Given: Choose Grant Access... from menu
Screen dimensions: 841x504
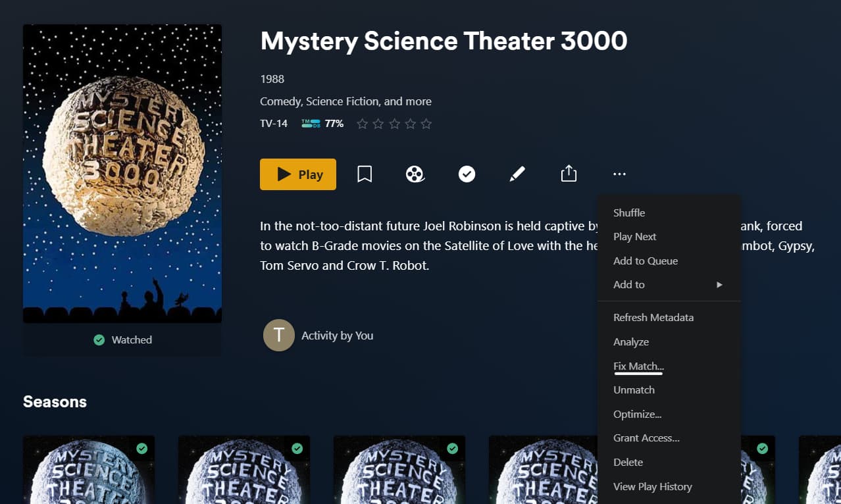Looking at the screenshot, I should [x=669, y=438].
